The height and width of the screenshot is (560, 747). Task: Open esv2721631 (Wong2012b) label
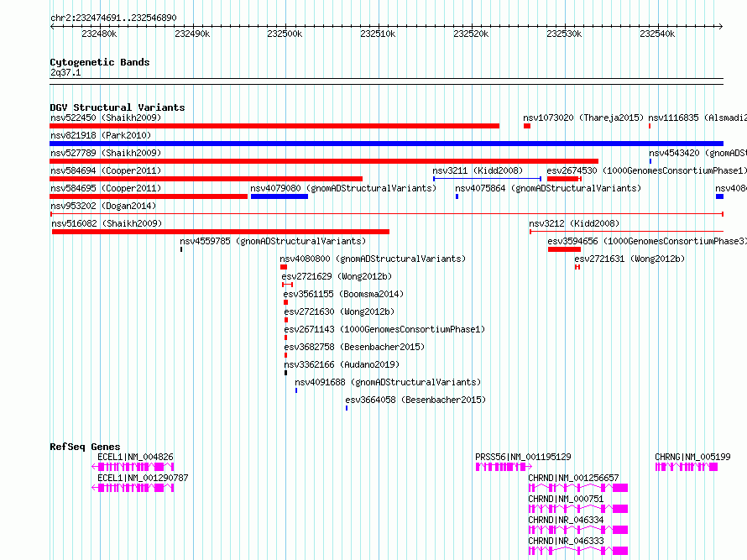tap(629, 259)
